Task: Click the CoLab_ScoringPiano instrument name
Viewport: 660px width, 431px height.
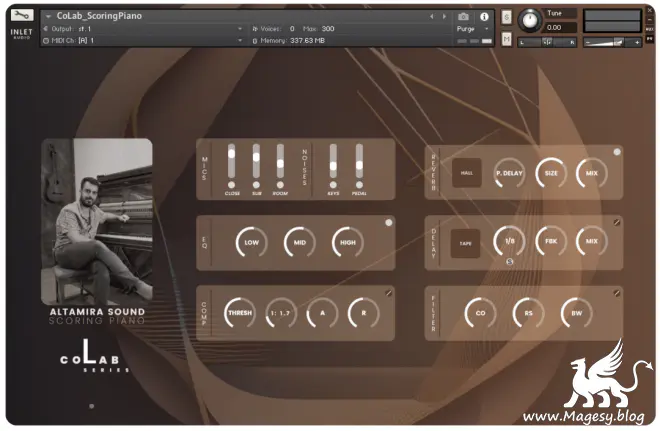Action: 99,16
